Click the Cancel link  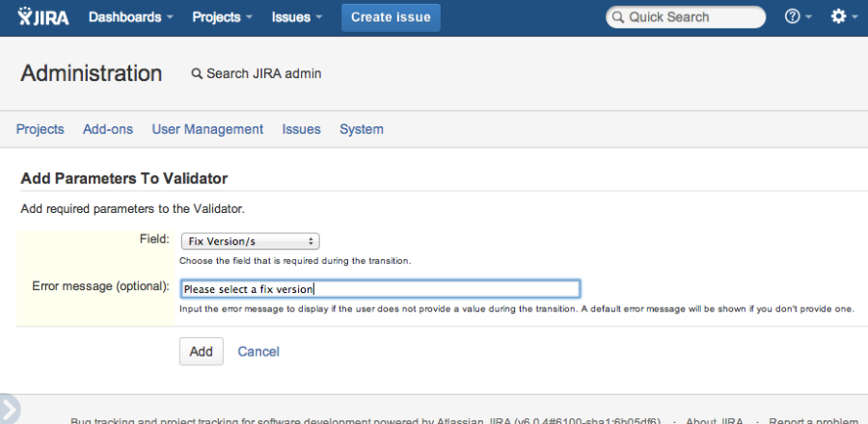(258, 352)
